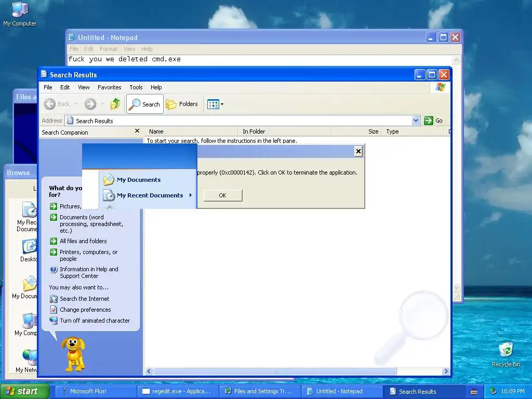
Task: Go up one folder level icon
Action: [x=115, y=104]
